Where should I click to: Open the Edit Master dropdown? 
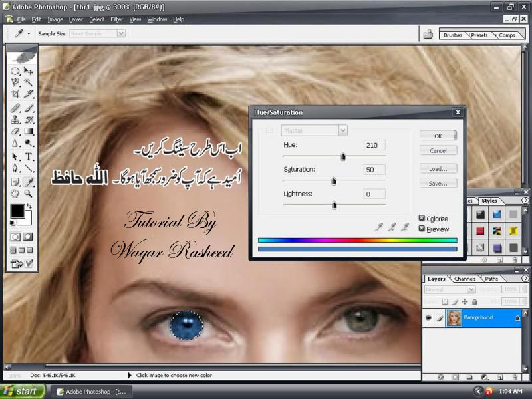pyautogui.click(x=315, y=131)
